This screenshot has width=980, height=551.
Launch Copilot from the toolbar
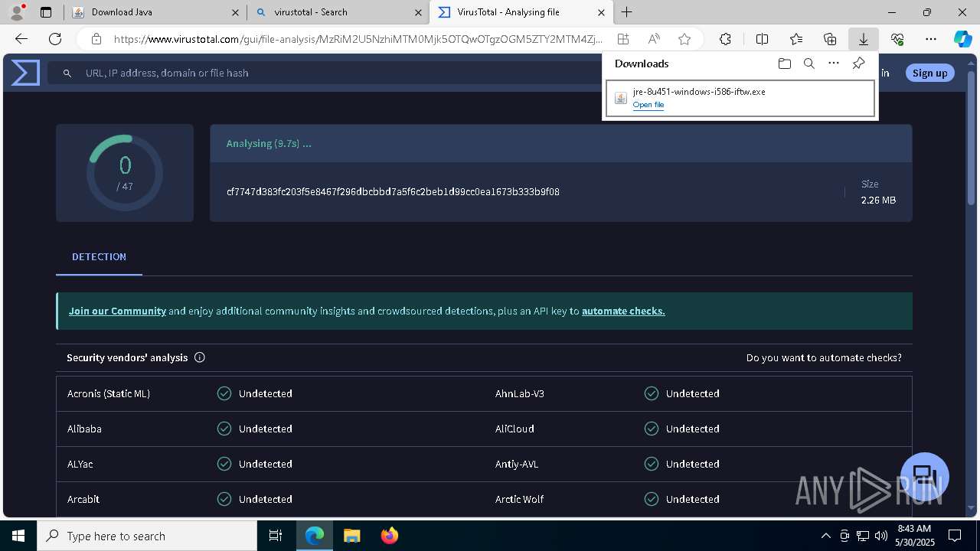pyautogui.click(x=962, y=39)
